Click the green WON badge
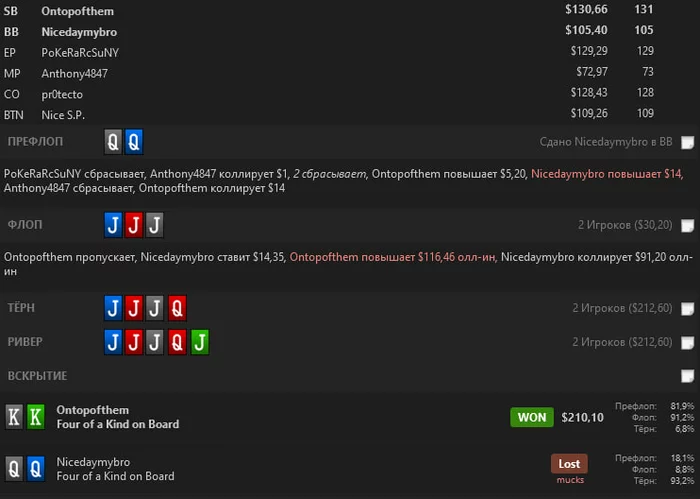 click(x=532, y=417)
